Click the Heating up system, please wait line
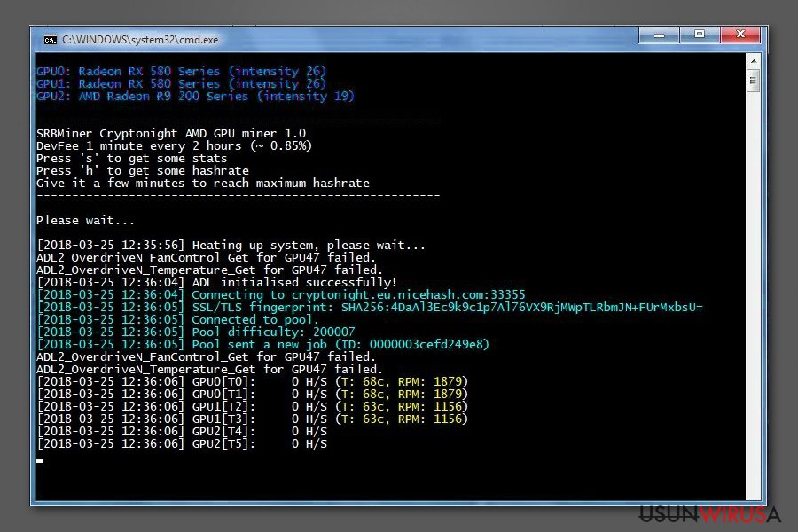The width and height of the screenshot is (798, 532). coord(231,245)
